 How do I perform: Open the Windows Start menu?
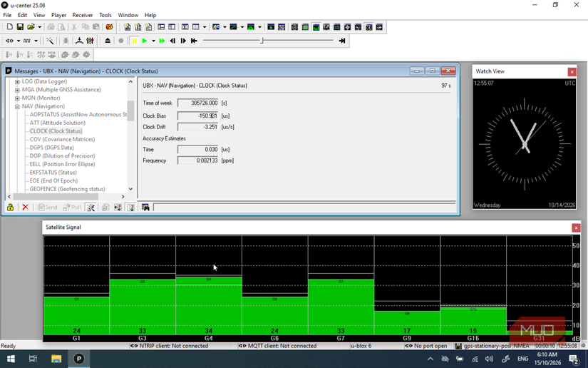click(11, 359)
